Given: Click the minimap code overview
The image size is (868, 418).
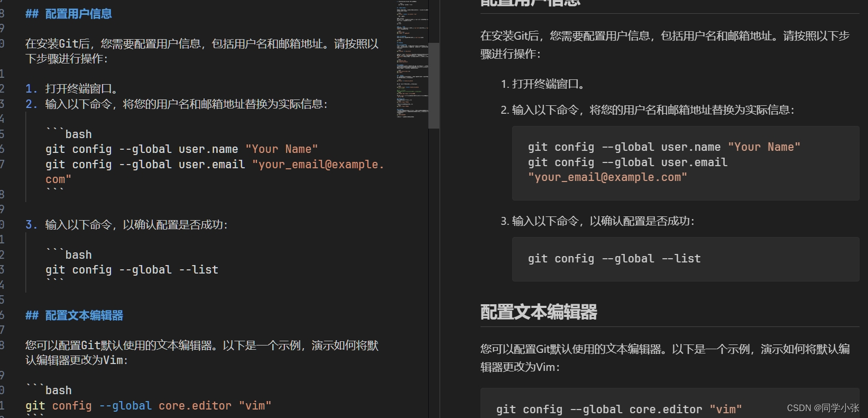Looking at the screenshot, I should pos(412,58).
